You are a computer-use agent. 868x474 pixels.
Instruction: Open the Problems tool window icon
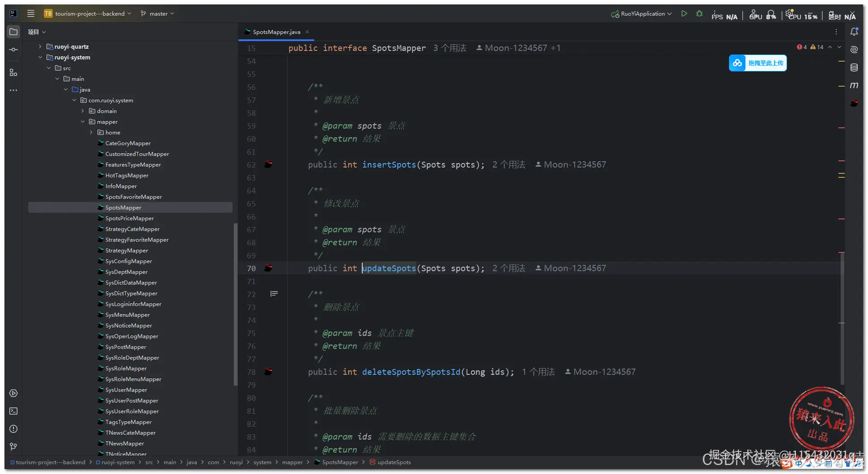click(13, 429)
